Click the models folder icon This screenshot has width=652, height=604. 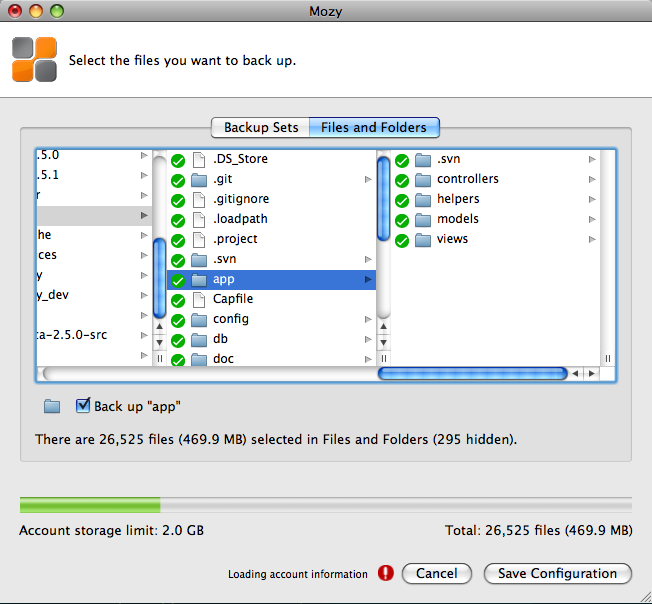[x=423, y=219]
